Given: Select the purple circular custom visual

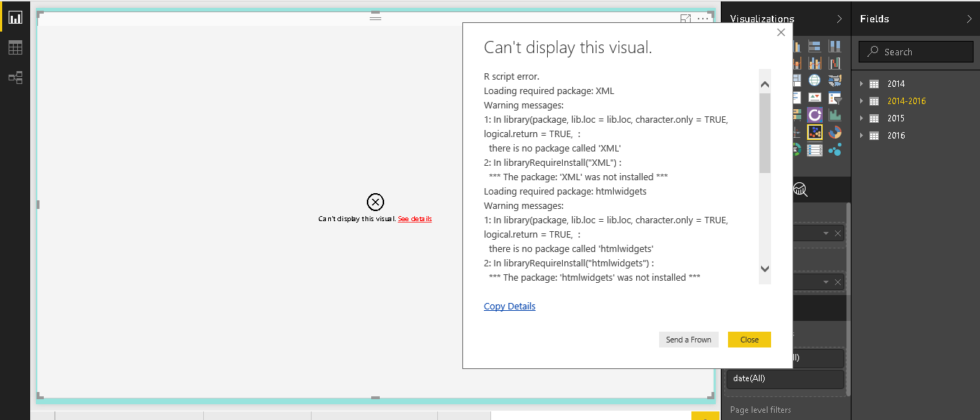Looking at the screenshot, I should tap(814, 115).
